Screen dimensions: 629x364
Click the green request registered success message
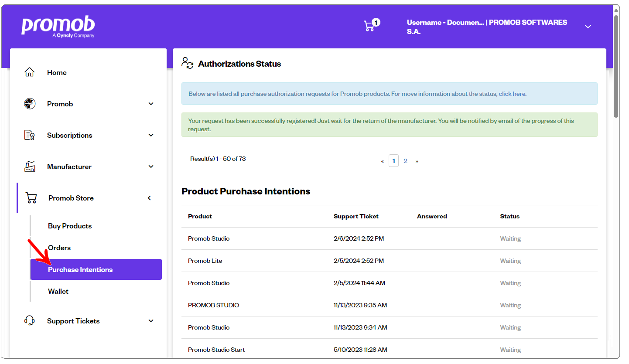(390, 125)
